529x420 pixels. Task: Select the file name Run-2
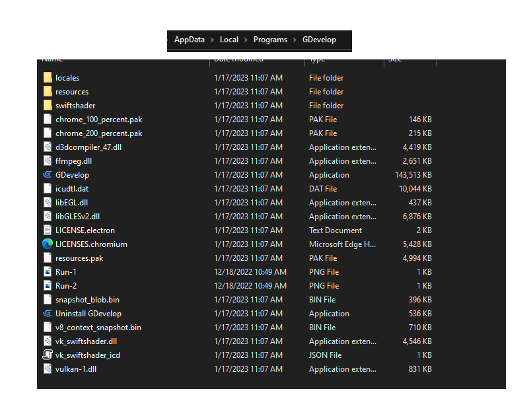click(66, 285)
